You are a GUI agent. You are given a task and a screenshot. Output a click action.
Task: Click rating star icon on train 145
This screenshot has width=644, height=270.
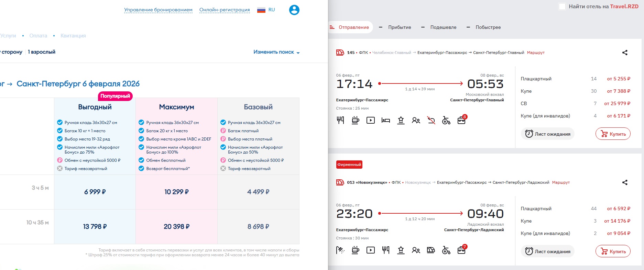pos(401,120)
